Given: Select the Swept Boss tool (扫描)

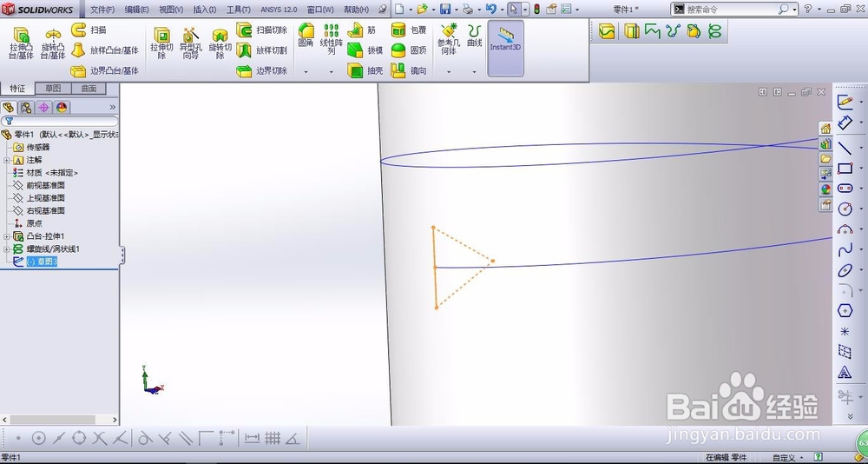Looking at the screenshot, I should tap(89, 30).
